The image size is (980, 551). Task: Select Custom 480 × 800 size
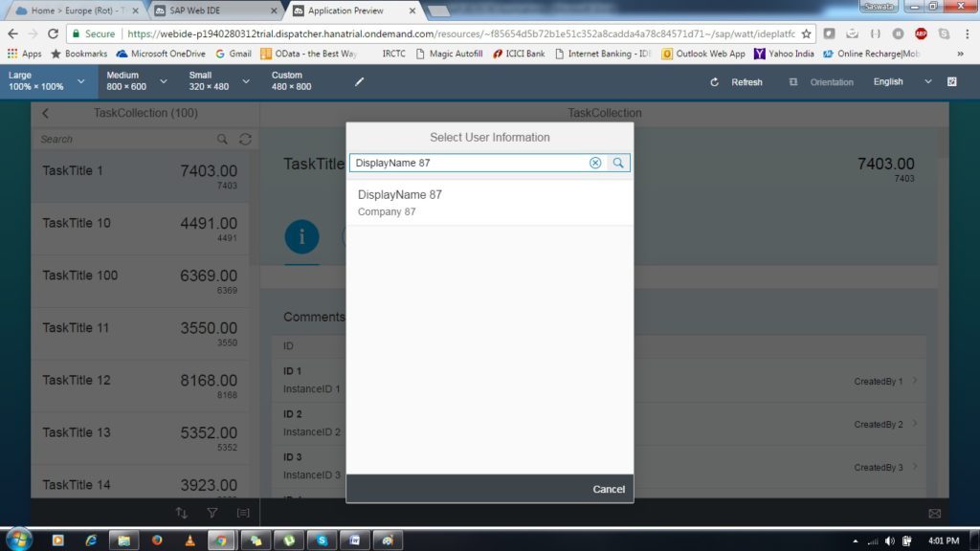291,80
